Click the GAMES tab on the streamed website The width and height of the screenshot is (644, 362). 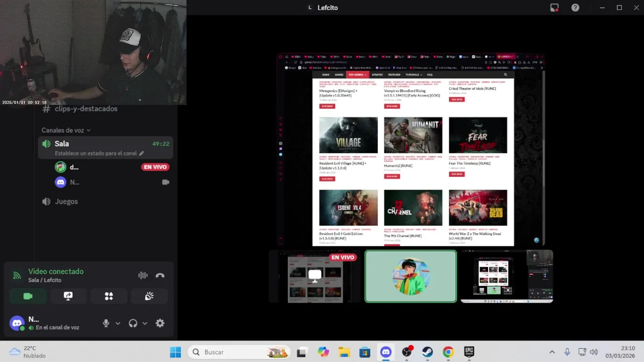click(x=339, y=74)
